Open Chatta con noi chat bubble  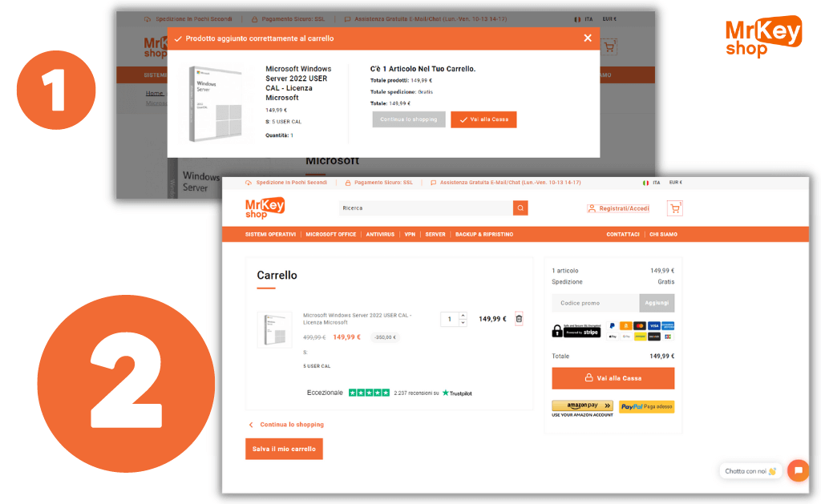pyautogui.click(x=750, y=471)
